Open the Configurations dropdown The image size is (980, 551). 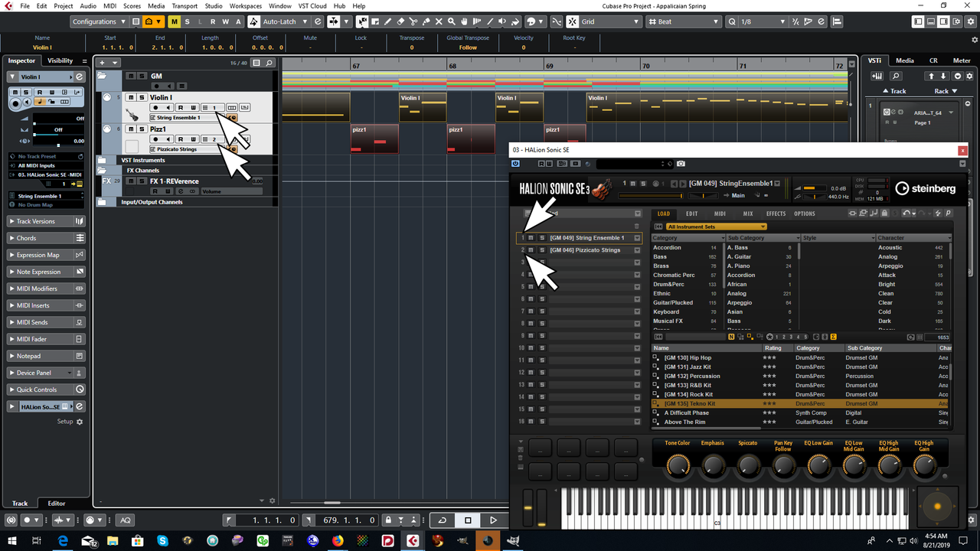(x=99, y=21)
